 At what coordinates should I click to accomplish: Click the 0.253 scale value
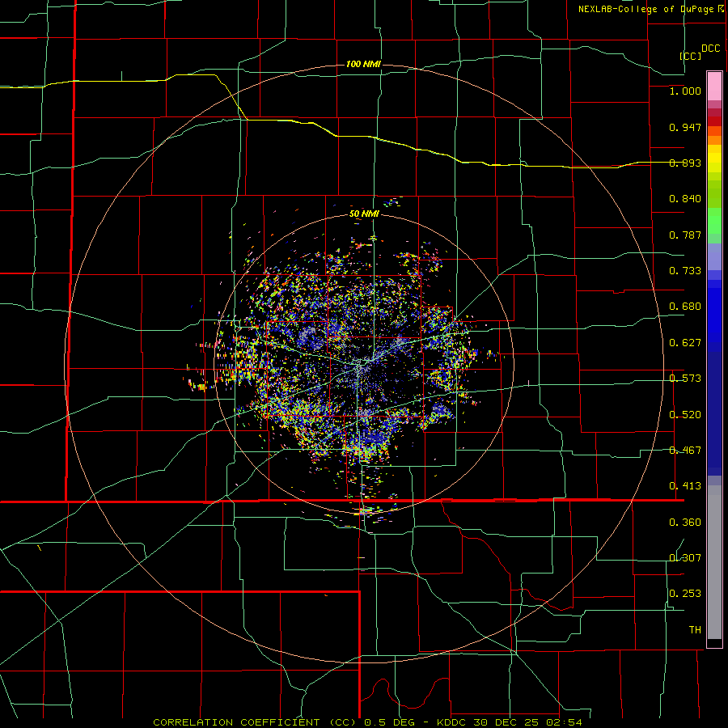[x=685, y=594]
